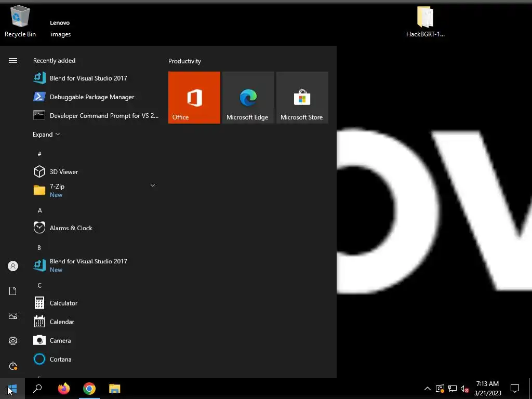Click the muted volume tray icon
This screenshot has height=399, width=532.
tap(465, 389)
